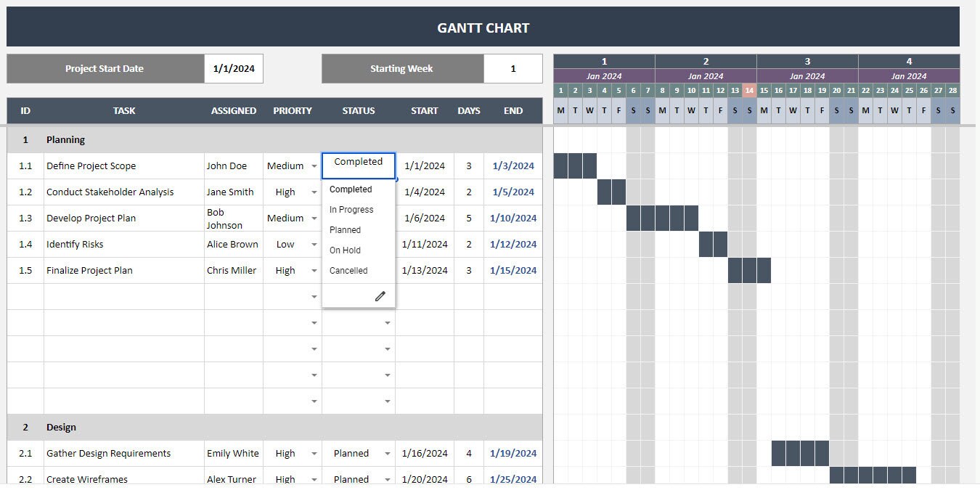Click the Project Start Date label
Viewport: 980px width, 490px height.
[105, 69]
